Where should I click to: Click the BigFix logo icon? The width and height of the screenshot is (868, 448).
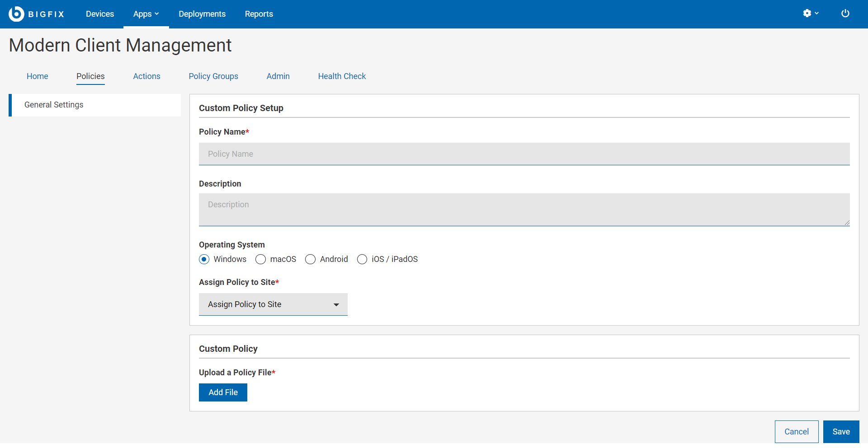point(16,14)
